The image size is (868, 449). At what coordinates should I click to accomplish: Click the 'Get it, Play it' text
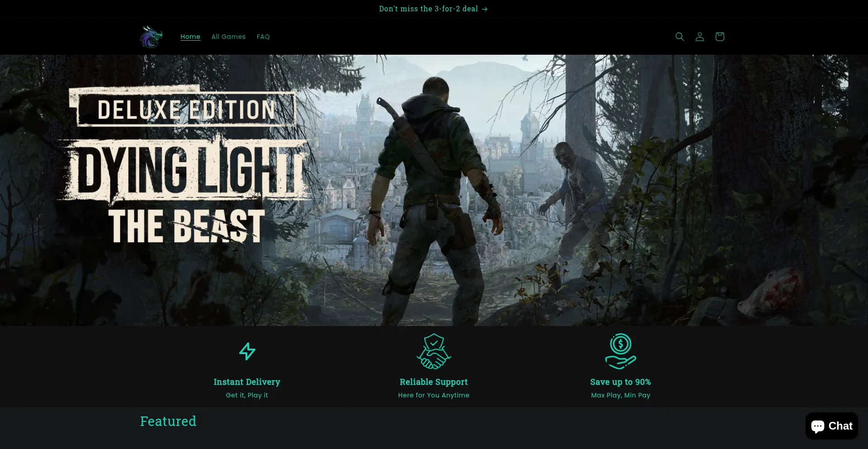(247, 395)
